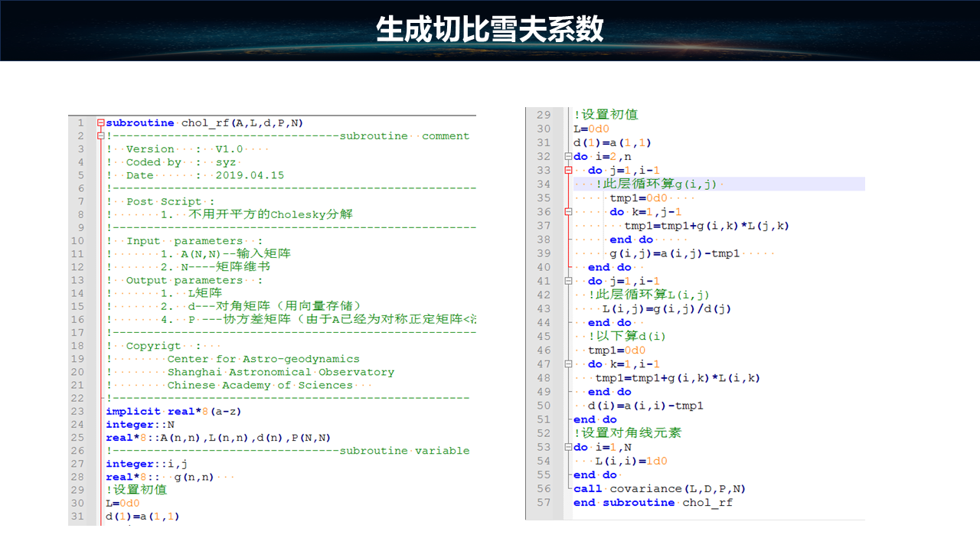Image resolution: width=980 pixels, height=551 pixels.
Task: Click the 'd(i)=a(i,i)-tmp1' code line
Action: click(645, 406)
